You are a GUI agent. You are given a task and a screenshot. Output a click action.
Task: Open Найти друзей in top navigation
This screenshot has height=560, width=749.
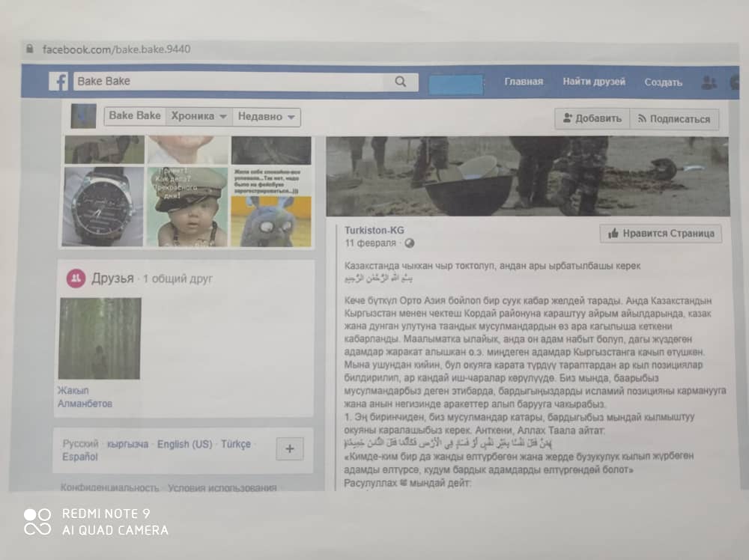pyautogui.click(x=594, y=82)
